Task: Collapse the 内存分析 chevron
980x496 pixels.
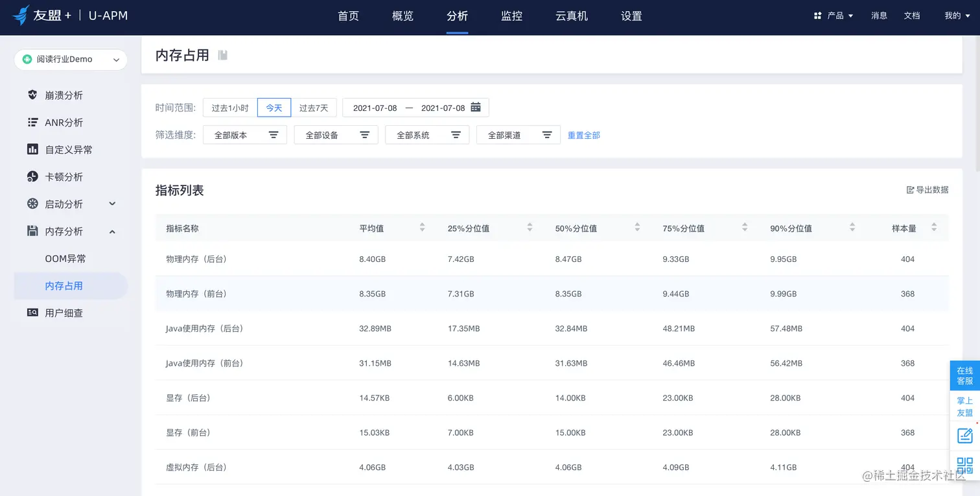Action: 112,231
